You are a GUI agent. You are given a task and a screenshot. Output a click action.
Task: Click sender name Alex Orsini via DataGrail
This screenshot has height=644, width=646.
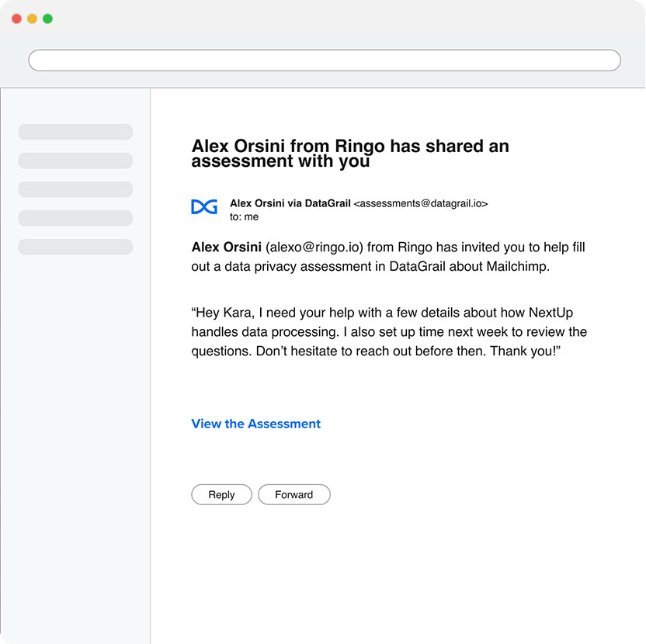click(290, 204)
